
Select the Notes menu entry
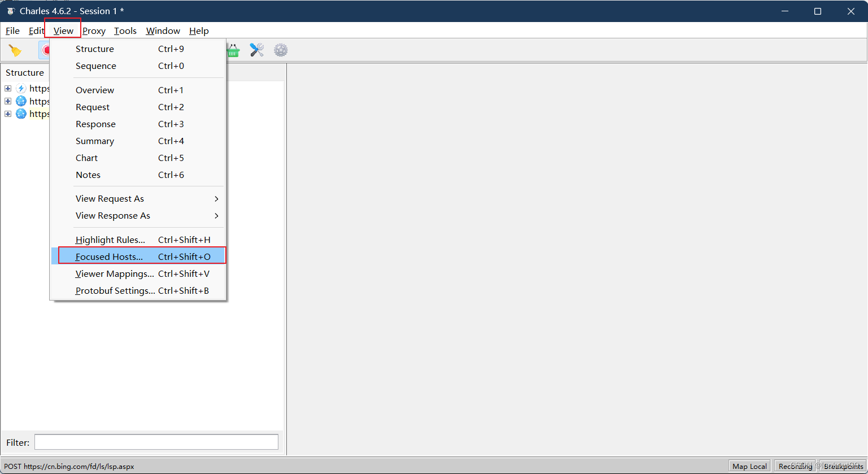click(x=138, y=175)
